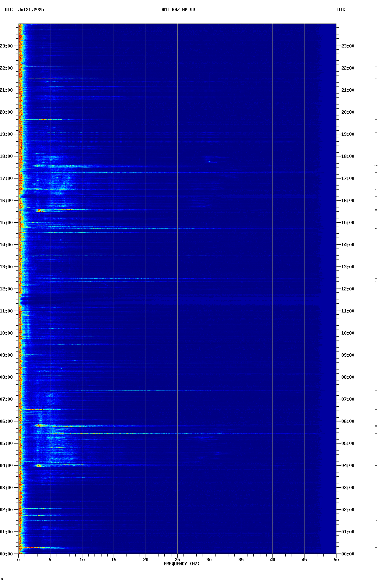Click the '40' frequency tick label
This screenshot has height=583, width=392.
(x=272, y=560)
